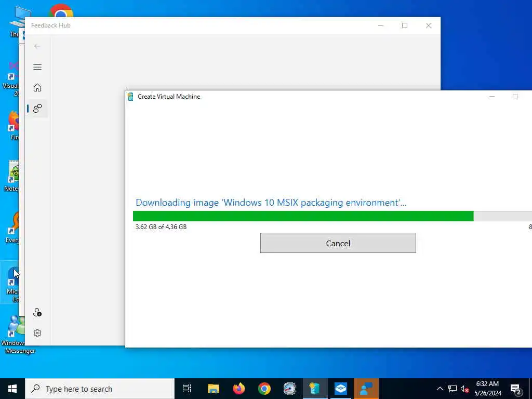
Task: Open the Action Center notifications icon
Action: (x=516, y=389)
